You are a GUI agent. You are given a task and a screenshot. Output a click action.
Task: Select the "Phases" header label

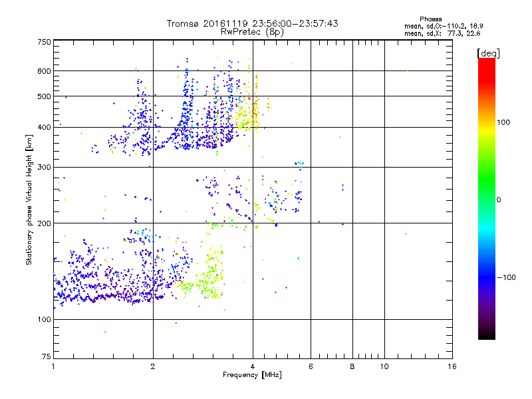pos(430,19)
